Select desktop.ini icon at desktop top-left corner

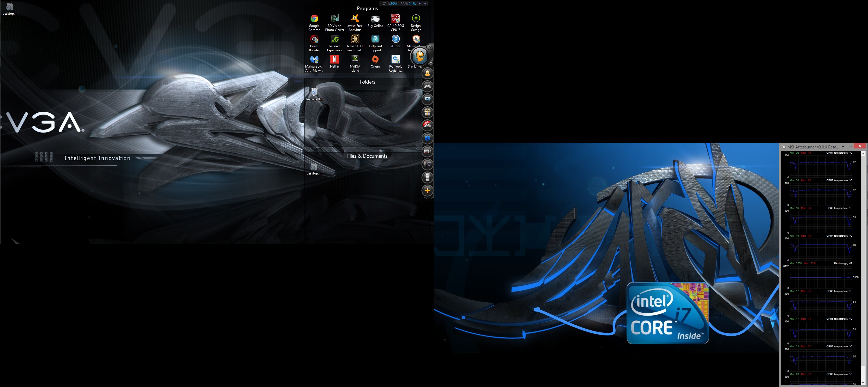point(10,9)
